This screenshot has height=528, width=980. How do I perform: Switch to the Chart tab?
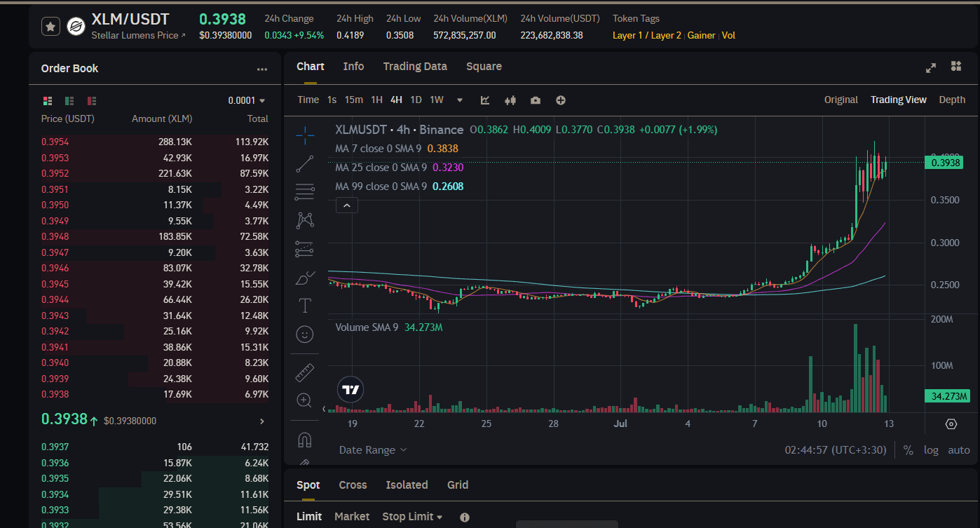311,67
